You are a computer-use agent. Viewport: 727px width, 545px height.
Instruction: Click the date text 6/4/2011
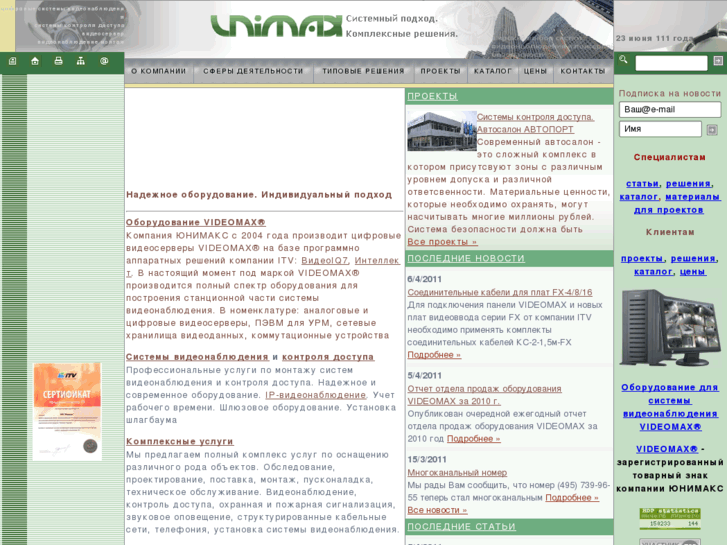pyautogui.click(x=424, y=279)
